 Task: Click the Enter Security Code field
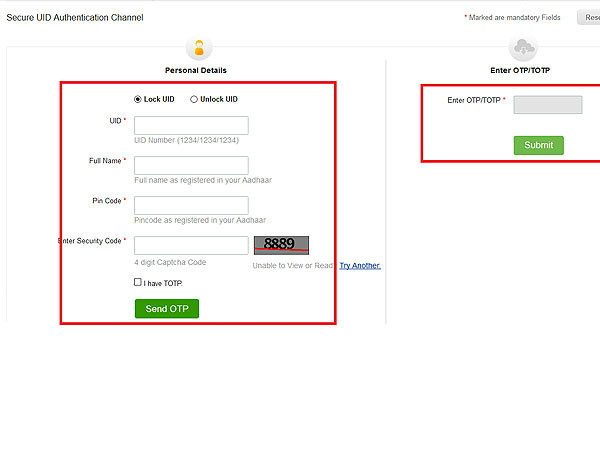[x=191, y=245]
